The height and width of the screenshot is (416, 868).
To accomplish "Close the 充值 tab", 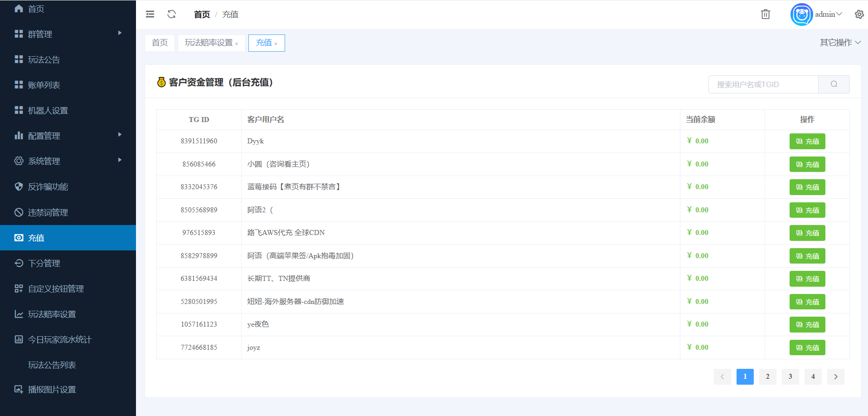I will (x=276, y=44).
